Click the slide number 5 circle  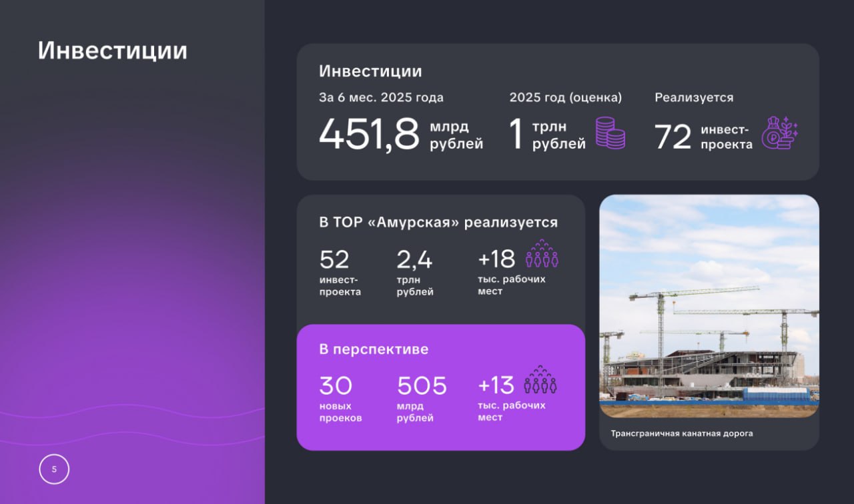click(54, 469)
